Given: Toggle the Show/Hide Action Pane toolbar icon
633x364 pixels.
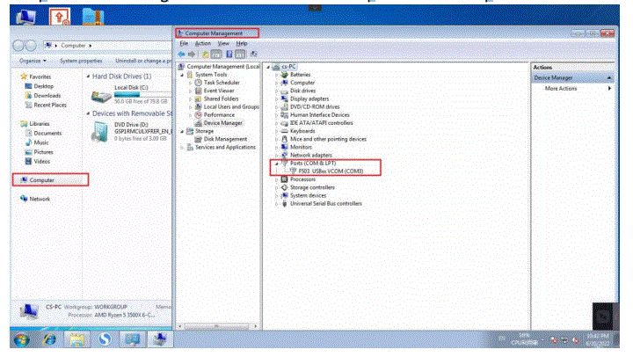Looking at the screenshot, I should pyautogui.click(x=240, y=55).
